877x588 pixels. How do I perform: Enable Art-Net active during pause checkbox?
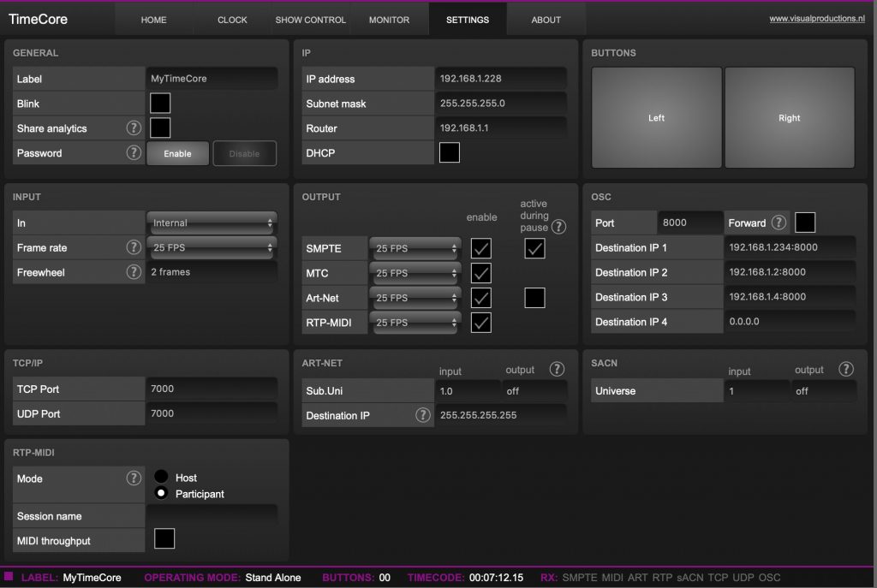(534, 298)
